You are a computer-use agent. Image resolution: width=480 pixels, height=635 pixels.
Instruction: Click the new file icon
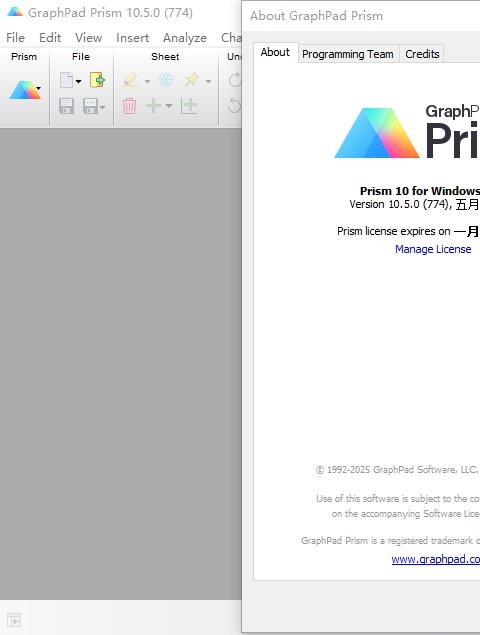tap(66, 80)
